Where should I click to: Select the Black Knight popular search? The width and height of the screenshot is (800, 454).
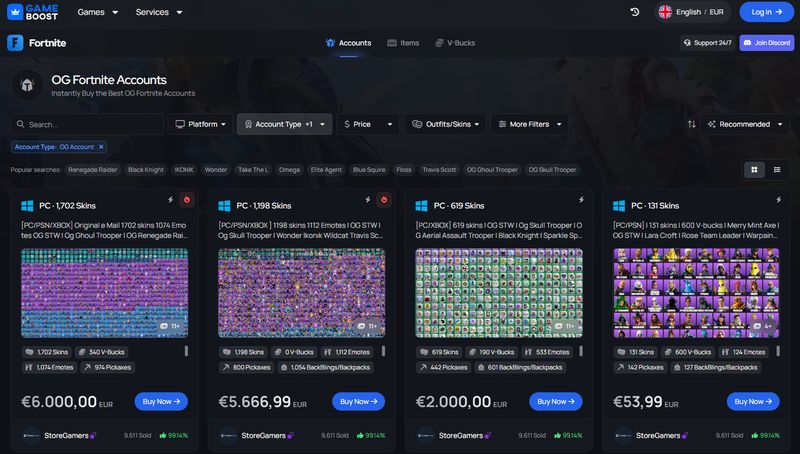(x=146, y=169)
